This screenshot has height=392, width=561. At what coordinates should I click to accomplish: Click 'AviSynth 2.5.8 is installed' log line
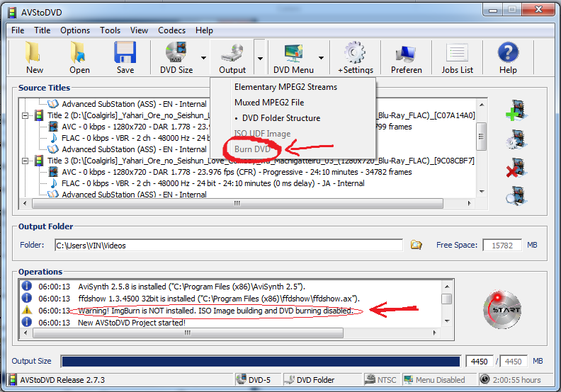coord(191,287)
